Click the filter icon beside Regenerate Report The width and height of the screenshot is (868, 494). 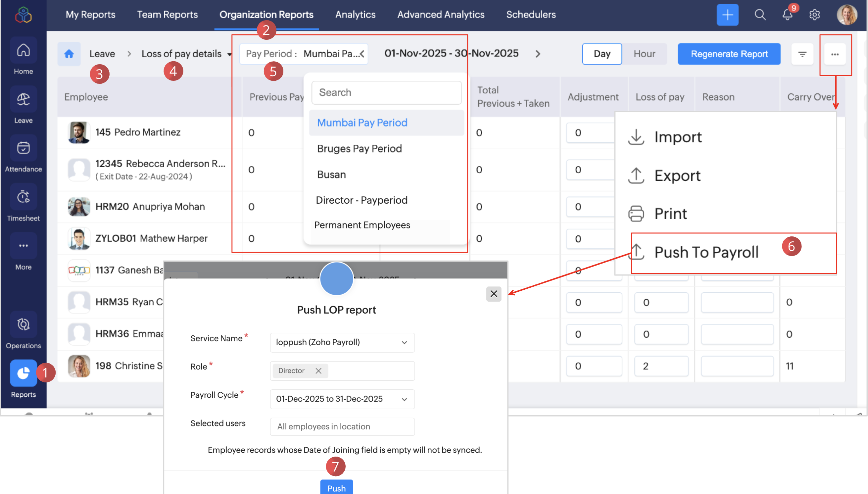coord(802,54)
